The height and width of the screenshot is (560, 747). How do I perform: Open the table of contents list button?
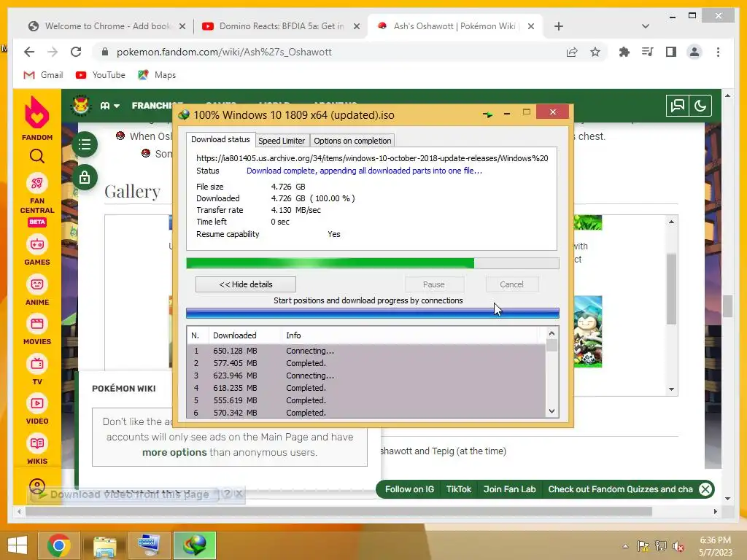click(x=85, y=144)
